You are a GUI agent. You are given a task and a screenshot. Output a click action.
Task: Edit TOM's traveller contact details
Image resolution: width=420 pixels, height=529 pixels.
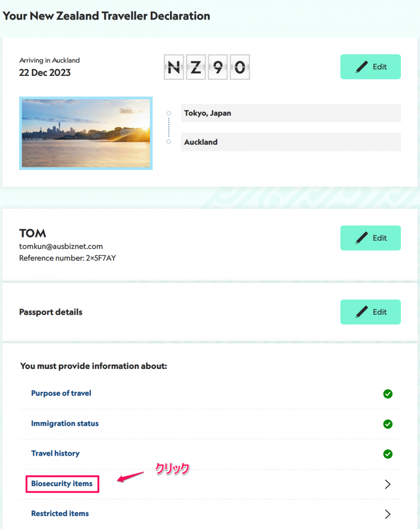370,238
